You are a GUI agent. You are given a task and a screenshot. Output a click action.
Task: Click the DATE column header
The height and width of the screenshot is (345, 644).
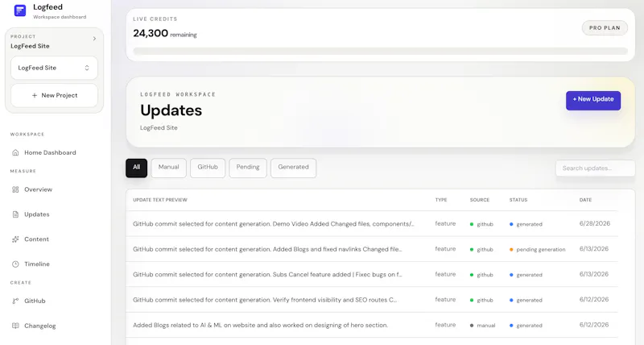coord(585,200)
